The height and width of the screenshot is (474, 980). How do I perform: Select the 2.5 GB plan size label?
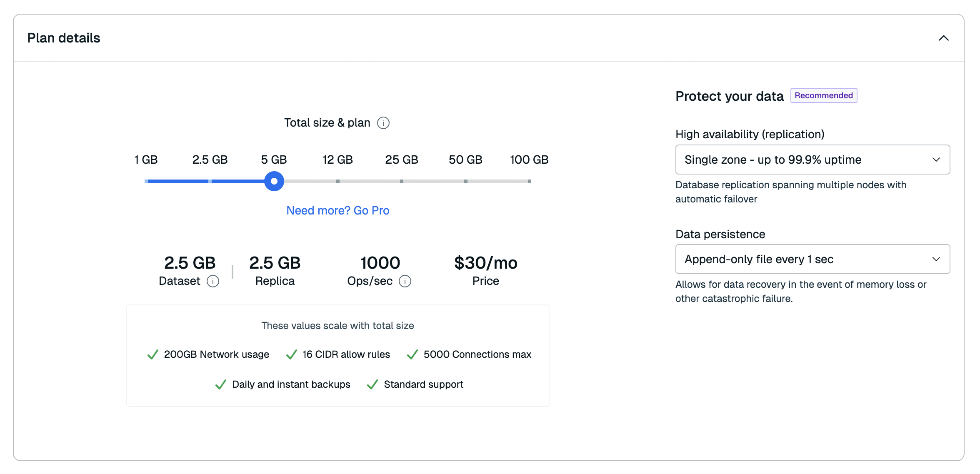click(x=210, y=160)
